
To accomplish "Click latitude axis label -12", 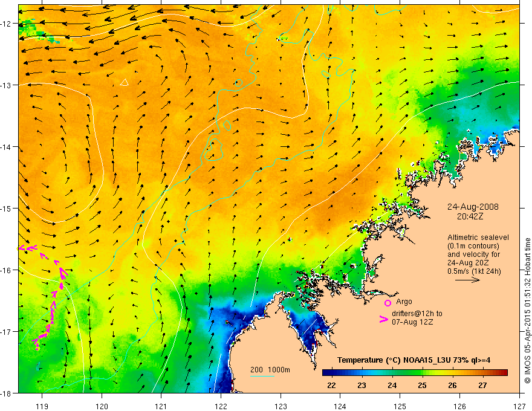I will 6,24.
